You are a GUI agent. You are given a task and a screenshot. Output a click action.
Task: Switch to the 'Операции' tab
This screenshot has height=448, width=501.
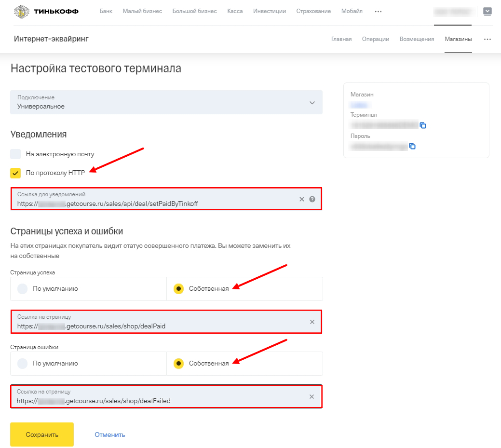point(376,39)
